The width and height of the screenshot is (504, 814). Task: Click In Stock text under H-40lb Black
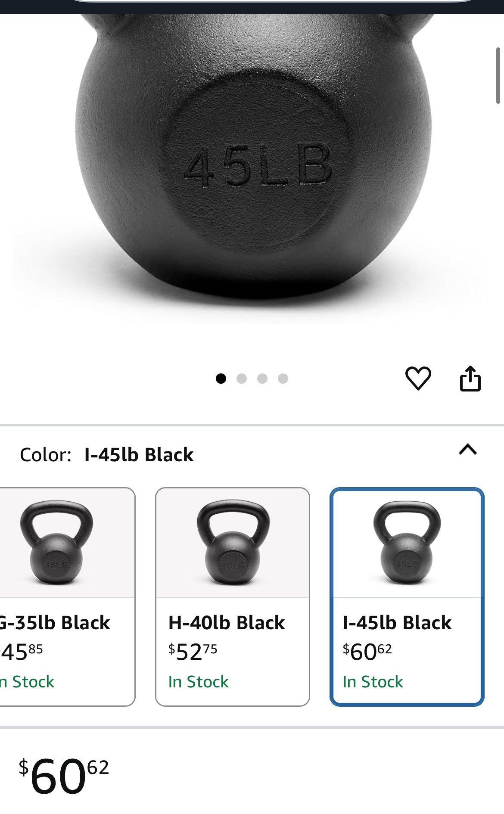coord(199,682)
